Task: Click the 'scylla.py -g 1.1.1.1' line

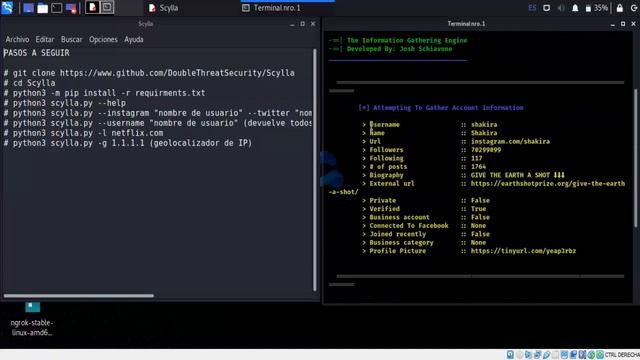Action: pos(128,143)
